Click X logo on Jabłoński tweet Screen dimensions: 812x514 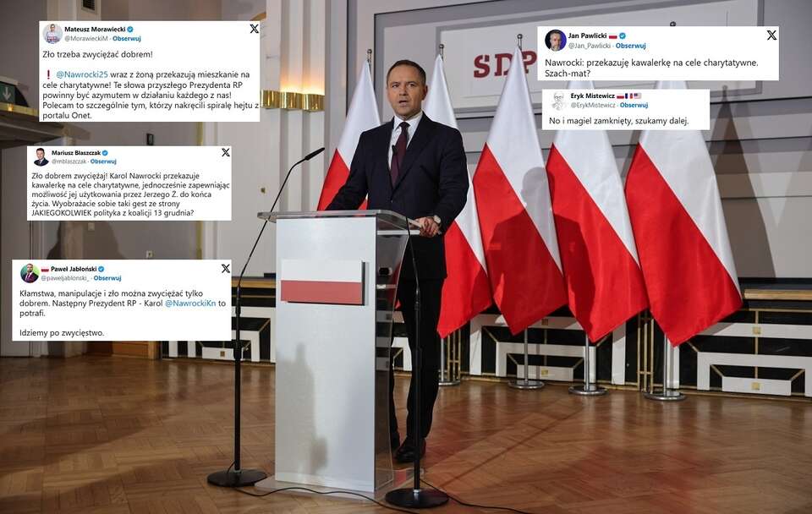(226, 268)
